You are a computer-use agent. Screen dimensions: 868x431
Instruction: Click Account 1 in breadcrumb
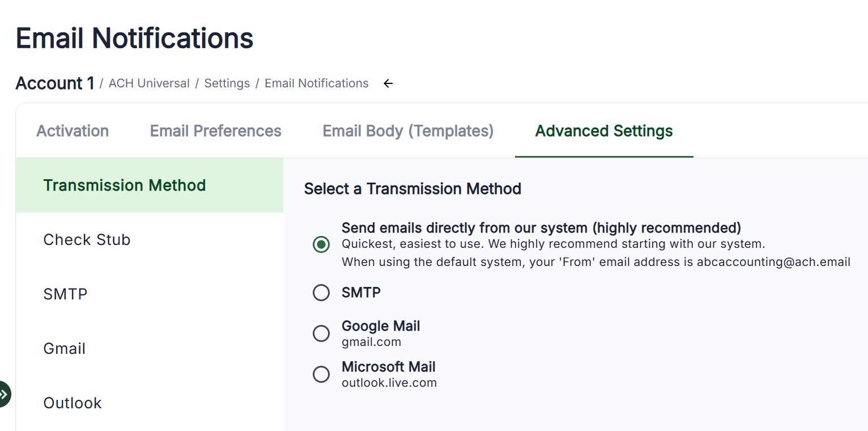[55, 83]
